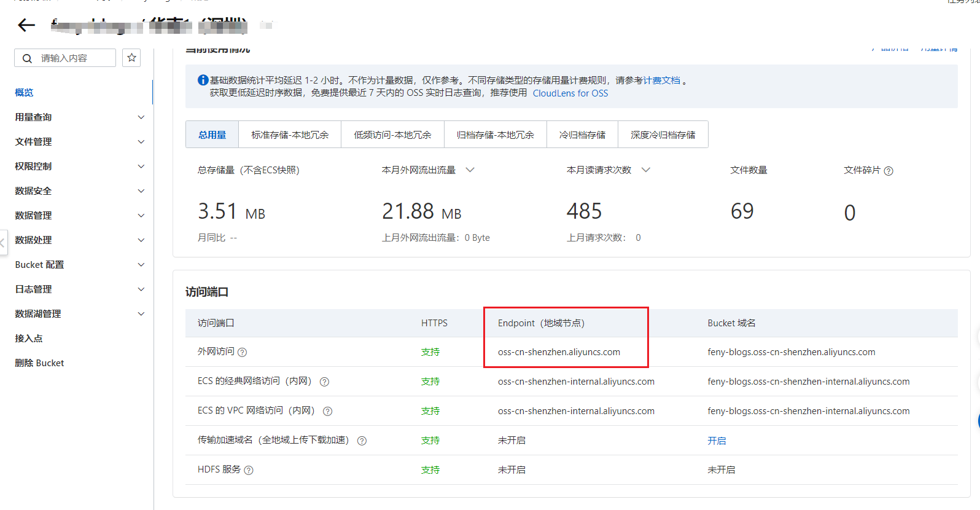Click 未开启 endpoint in 传输加速域名 row
Image resolution: width=980 pixels, height=510 pixels.
pyautogui.click(x=511, y=441)
